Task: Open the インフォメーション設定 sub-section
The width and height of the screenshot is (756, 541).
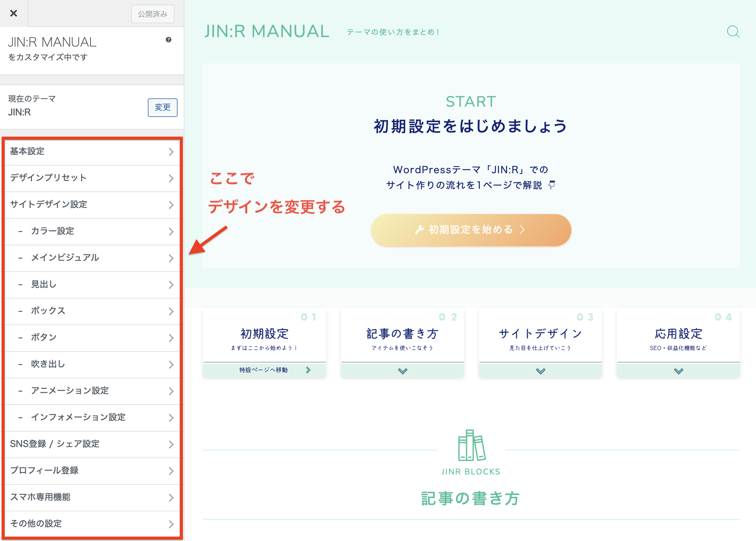Action: [x=92, y=418]
